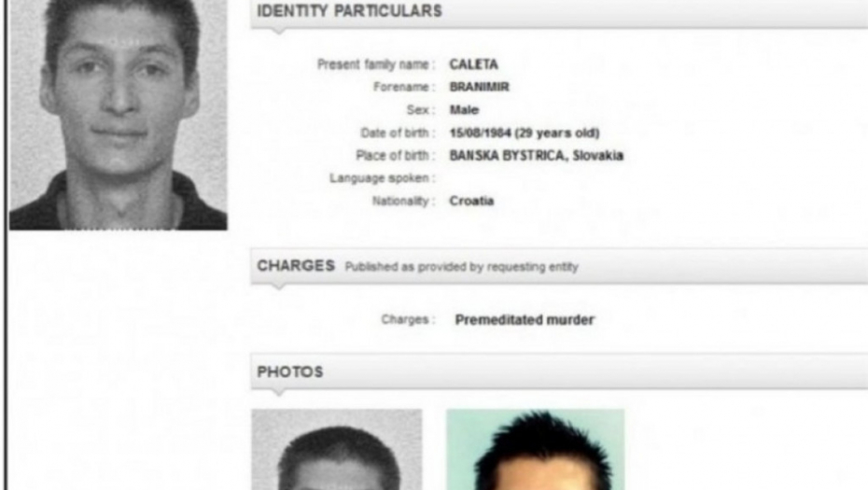Click the 'Charges :' field label
The height and width of the screenshot is (490, 868).
[x=408, y=319]
